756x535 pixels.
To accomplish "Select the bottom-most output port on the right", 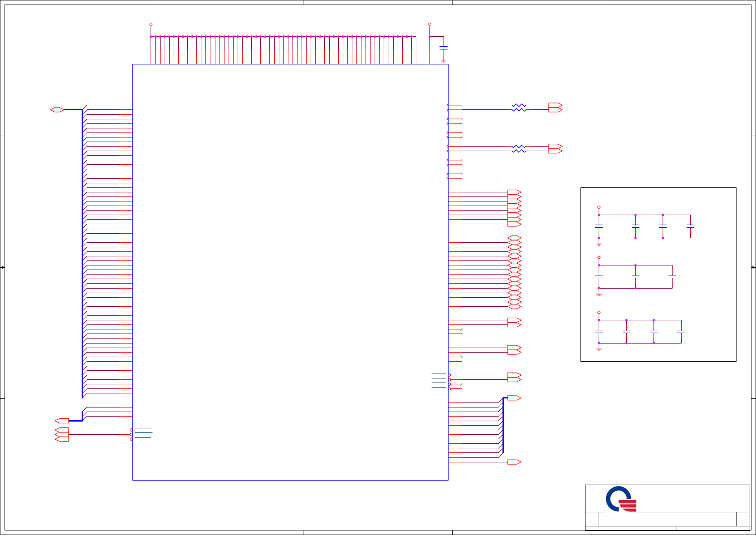I will click(514, 462).
